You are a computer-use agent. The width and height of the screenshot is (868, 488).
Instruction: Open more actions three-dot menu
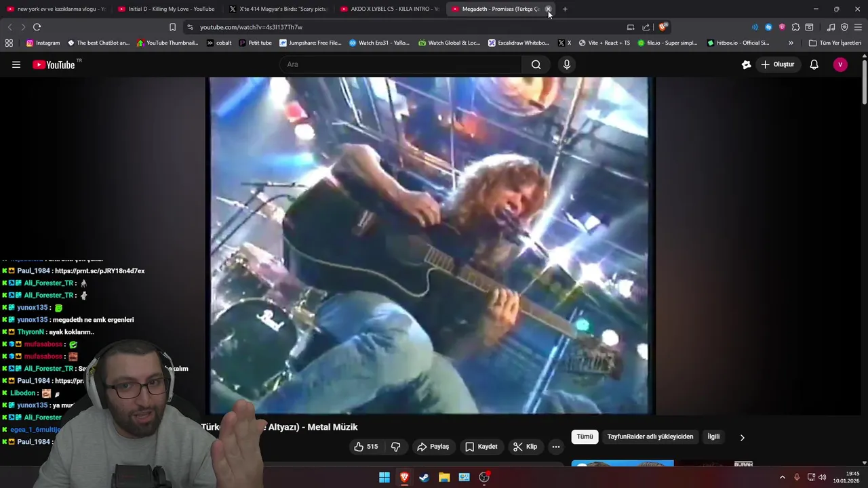(555, 447)
